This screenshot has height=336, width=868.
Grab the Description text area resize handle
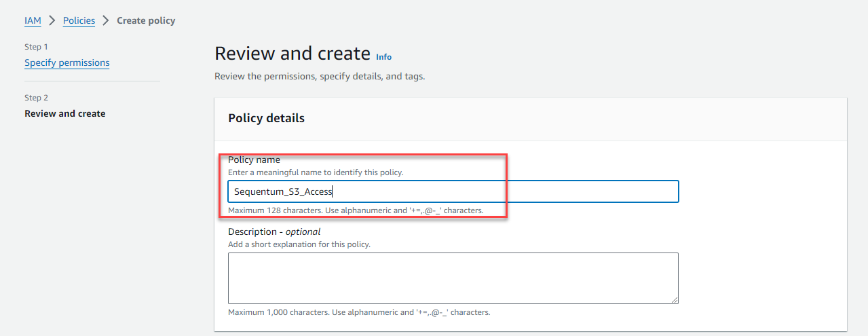point(675,300)
